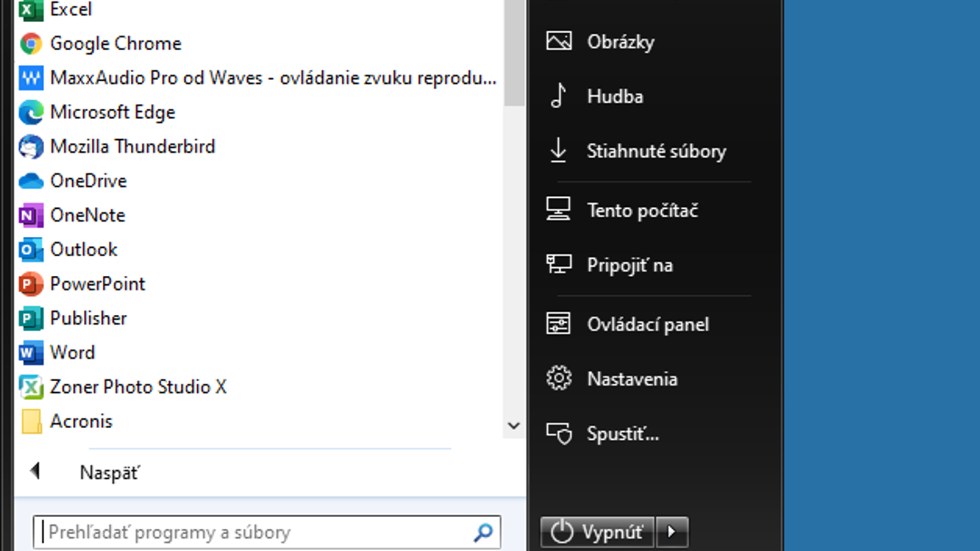Open Ovládací panel from the right pane
980x551 pixels.
[x=648, y=324]
